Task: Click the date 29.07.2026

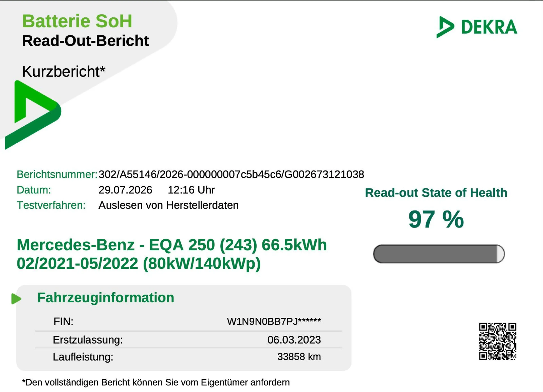Action: tap(125, 190)
